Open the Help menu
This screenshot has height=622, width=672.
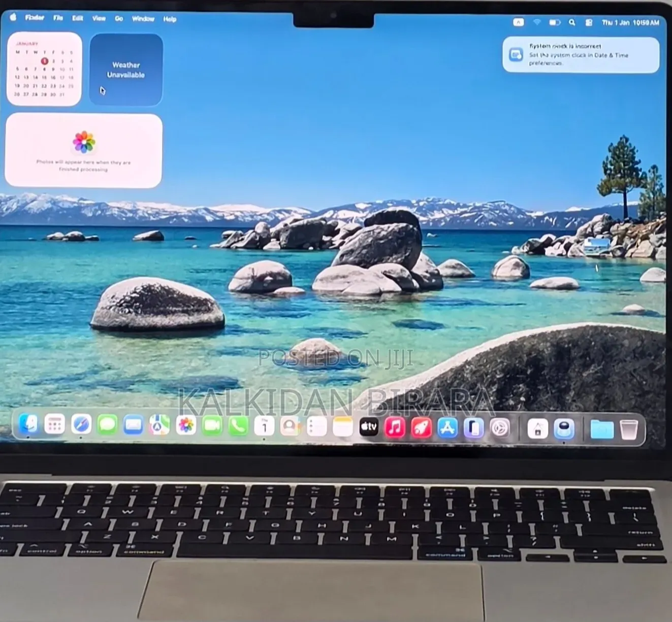tap(170, 19)
